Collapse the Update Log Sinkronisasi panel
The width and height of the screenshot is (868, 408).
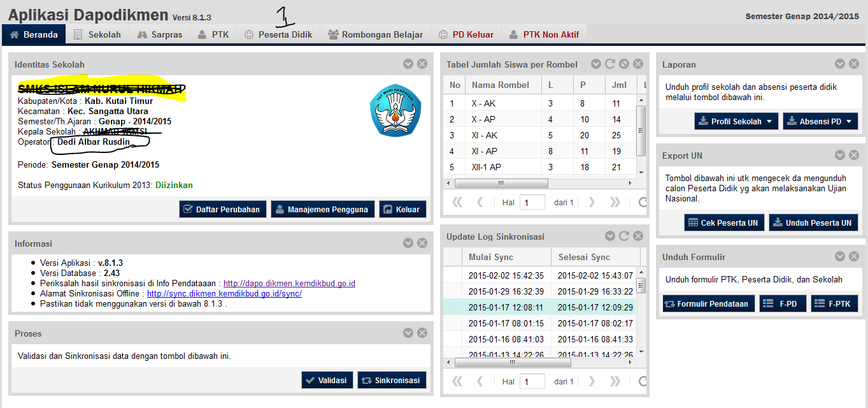pos(610,236)
